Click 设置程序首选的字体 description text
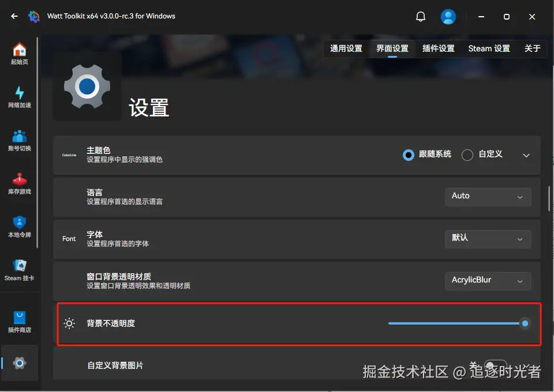 click(x=118, y=243)
